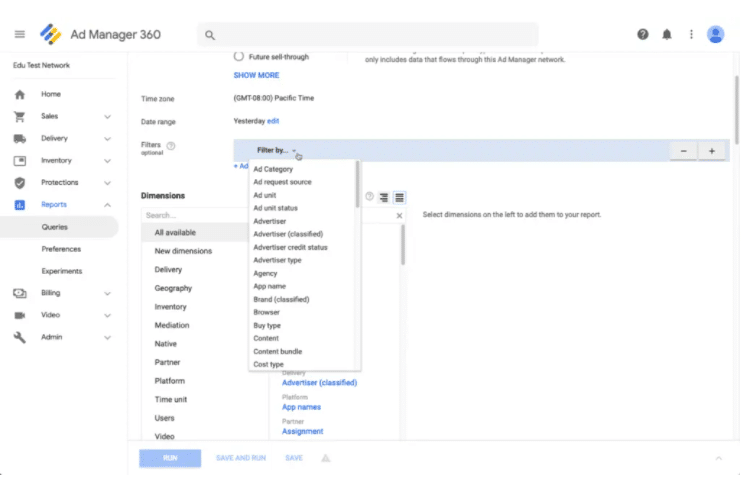Click the SAVE button

(294, 458)
